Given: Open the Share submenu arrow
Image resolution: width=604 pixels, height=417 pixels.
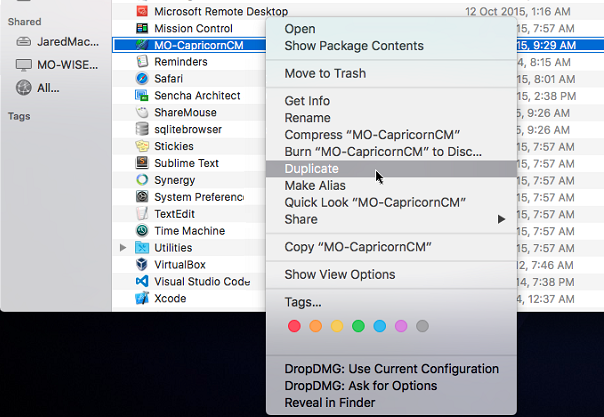Looking at the screenshot, I should pos(501,219).
